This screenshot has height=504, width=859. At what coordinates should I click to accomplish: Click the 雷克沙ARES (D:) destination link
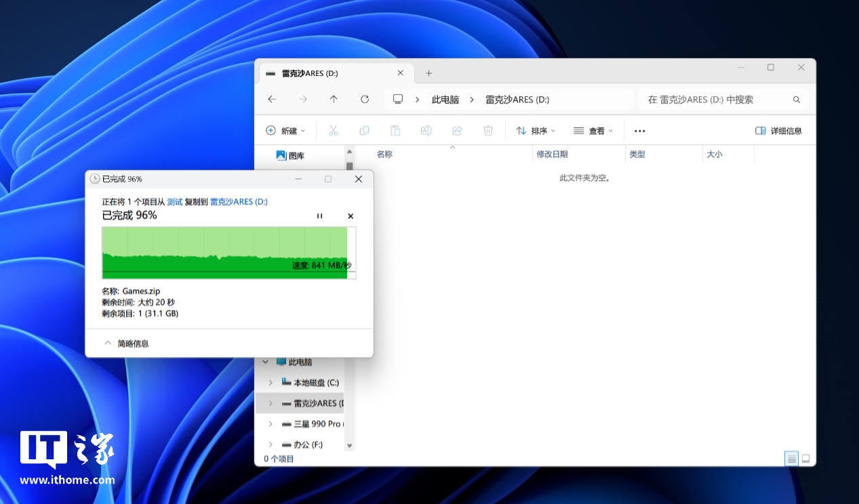click(239, 202)
